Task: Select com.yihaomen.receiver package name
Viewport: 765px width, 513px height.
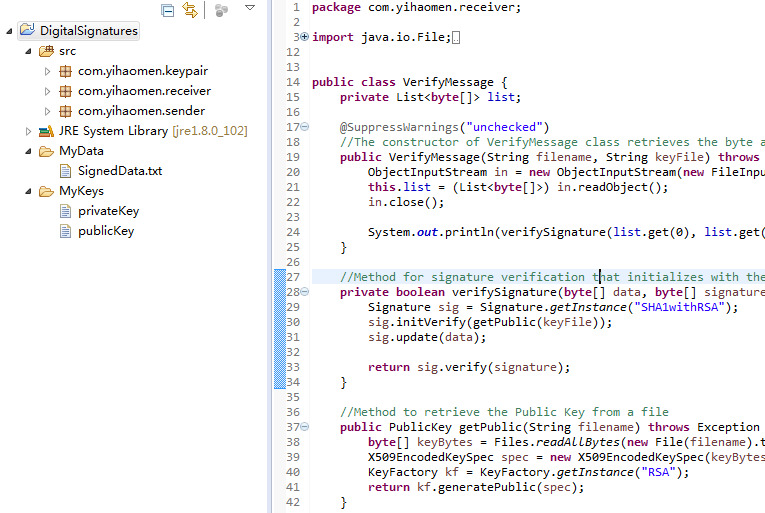Action: [144, 91]
